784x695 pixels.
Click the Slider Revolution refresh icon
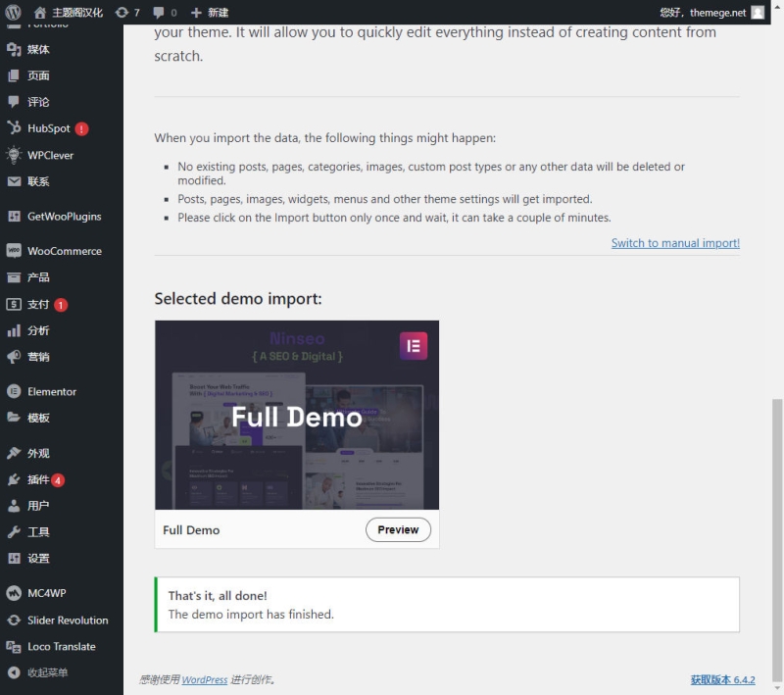[x=14, y=620]
